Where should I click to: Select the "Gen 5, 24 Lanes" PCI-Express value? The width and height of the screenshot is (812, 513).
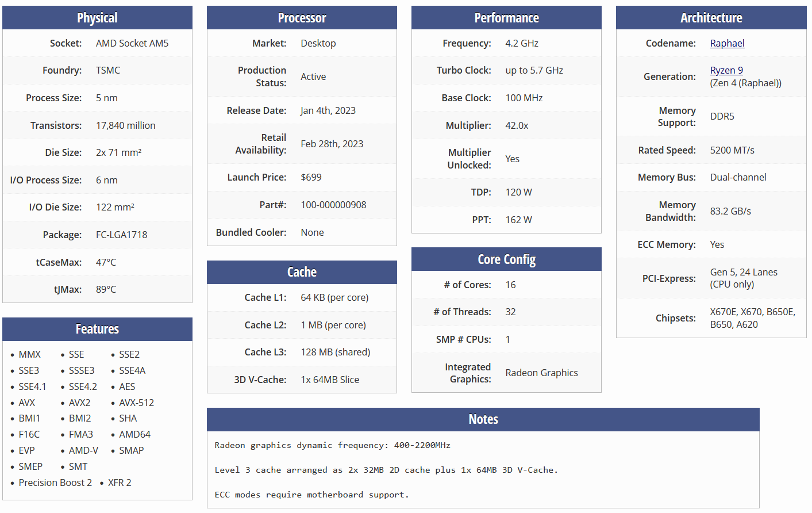744,272
